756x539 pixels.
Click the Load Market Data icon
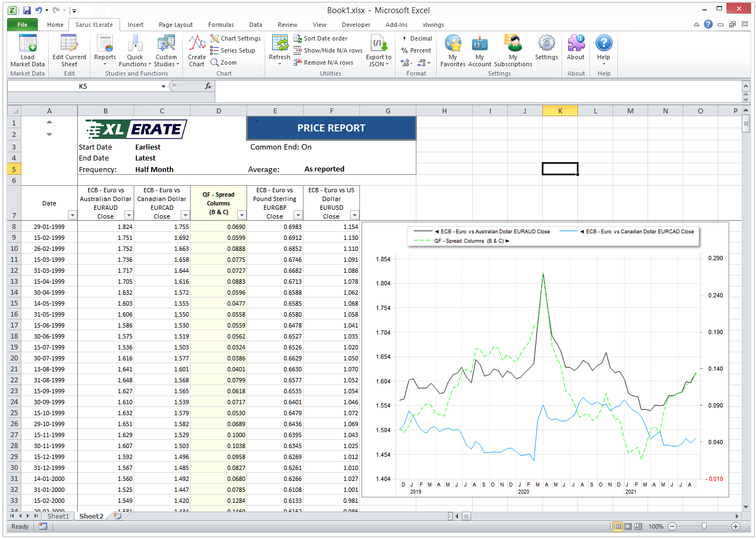(27, 44)
